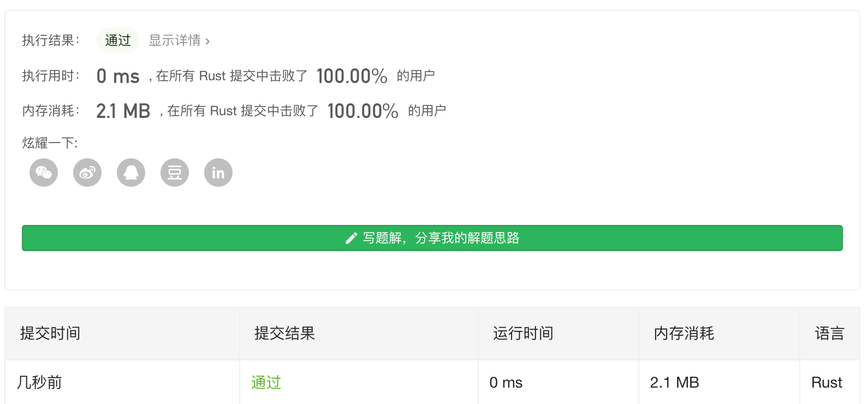
Task: Click the 提交结果 column header
Action: [284, 333]
